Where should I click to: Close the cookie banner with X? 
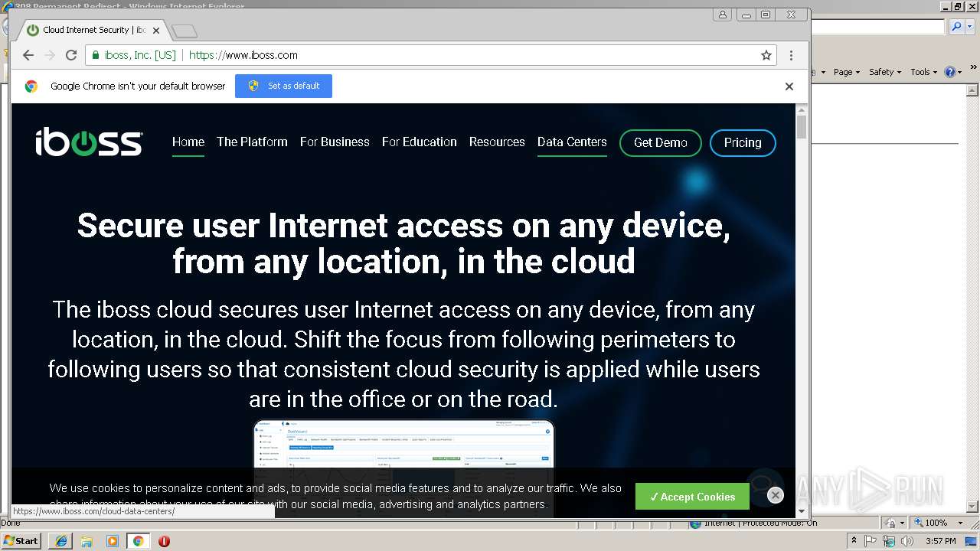click(x=776, y=495)
